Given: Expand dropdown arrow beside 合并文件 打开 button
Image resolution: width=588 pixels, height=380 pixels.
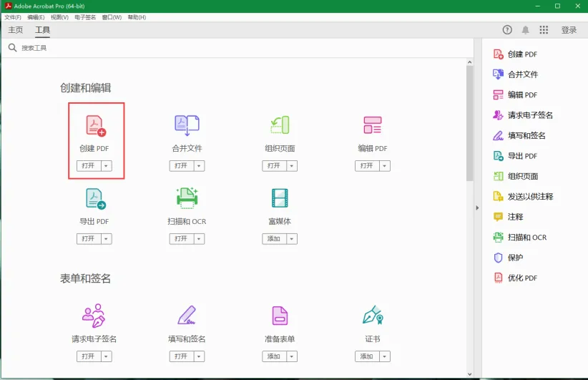Looking at the screenshot, I should click(x=199, y=166).
